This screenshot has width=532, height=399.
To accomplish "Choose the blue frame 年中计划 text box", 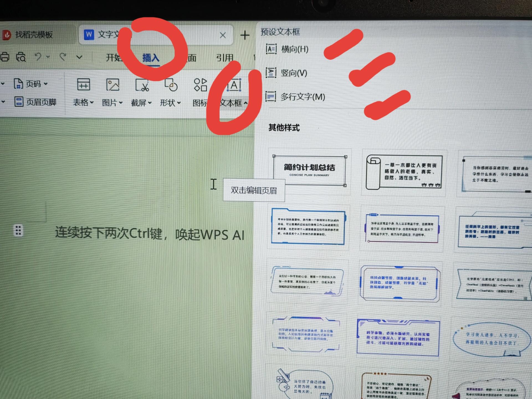I will coord(308,226).
